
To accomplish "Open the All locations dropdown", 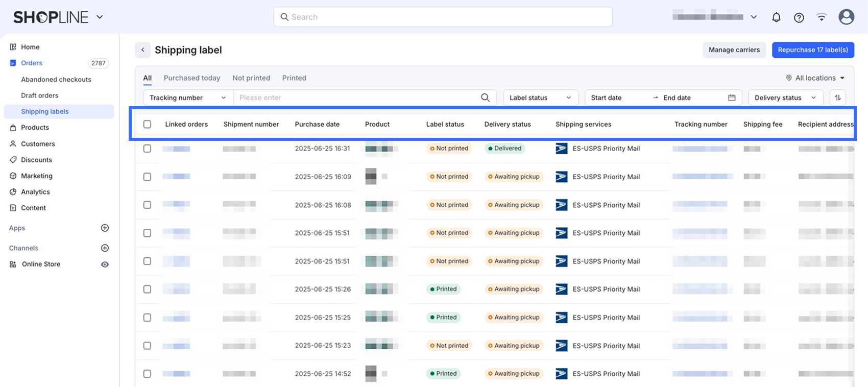I will pos(815,78).
